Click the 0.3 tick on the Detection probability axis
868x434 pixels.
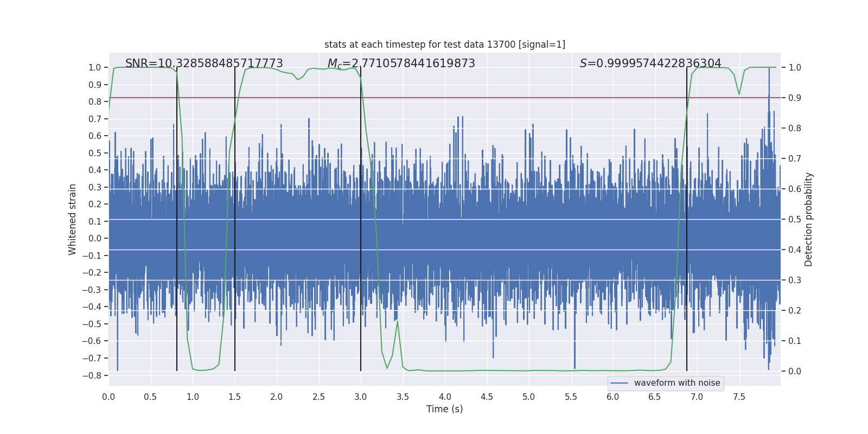(x=795, y=280)
